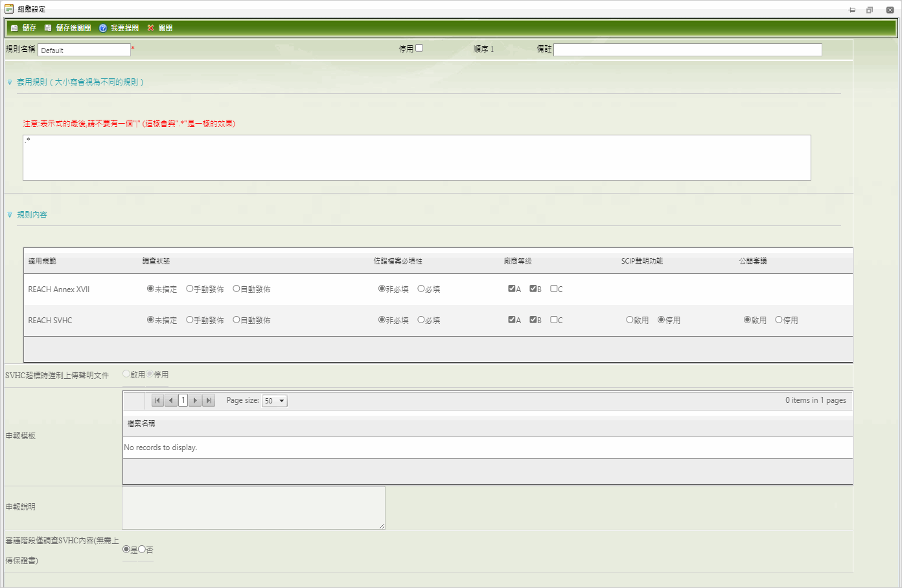Click into the 備註 remarks field
This screenshot has height=588, width=902.
[x=688, y=50]
